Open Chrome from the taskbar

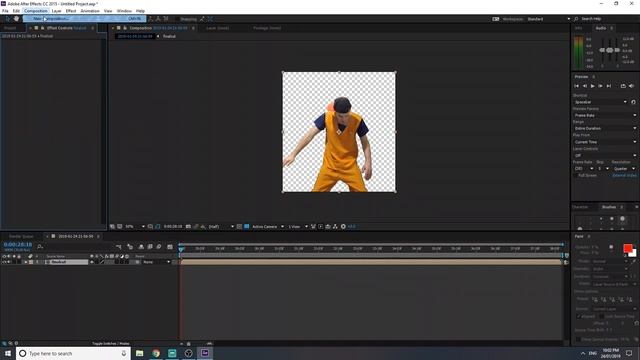point(156,353)
